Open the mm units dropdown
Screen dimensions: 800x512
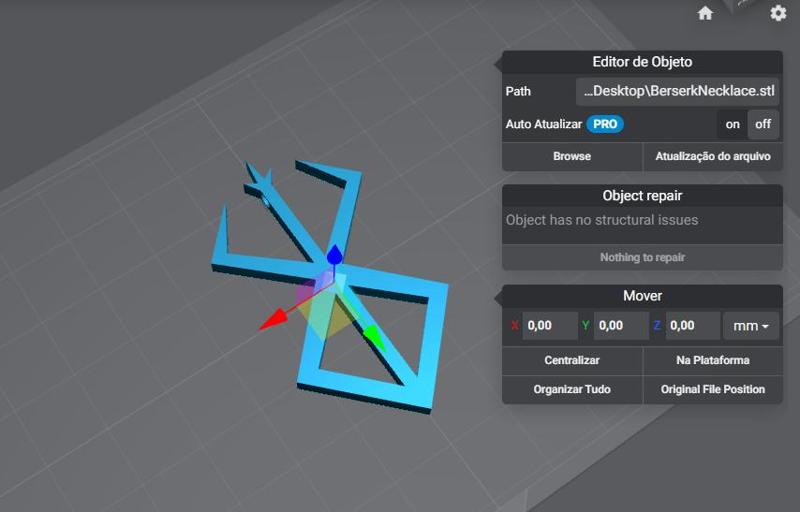click(x=751, y=326)
